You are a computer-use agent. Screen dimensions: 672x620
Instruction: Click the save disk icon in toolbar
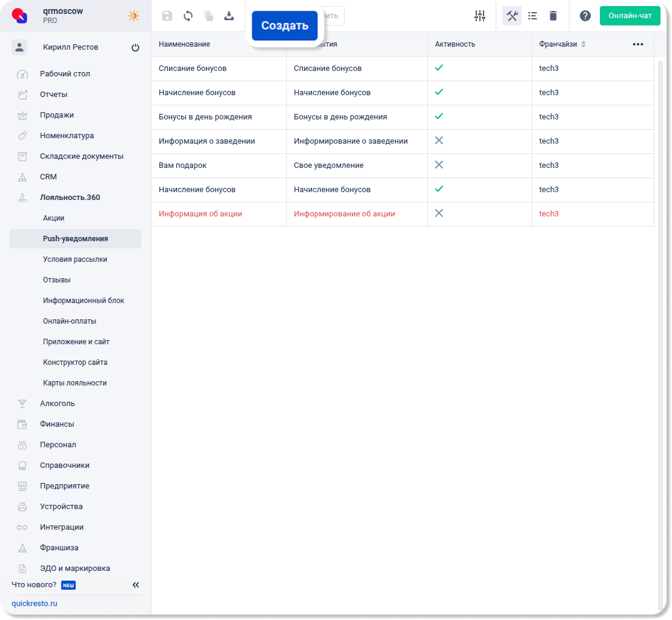[x=167, y=16]
